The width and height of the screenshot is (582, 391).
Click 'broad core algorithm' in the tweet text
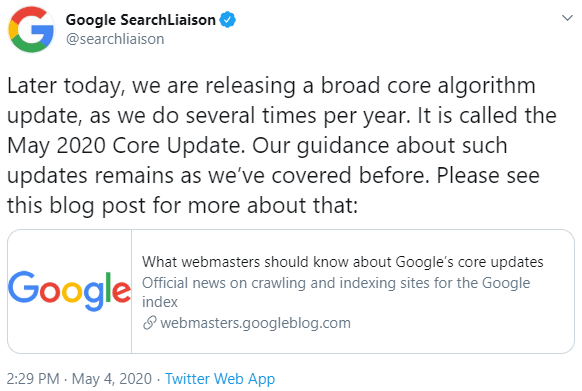(428, 86)
